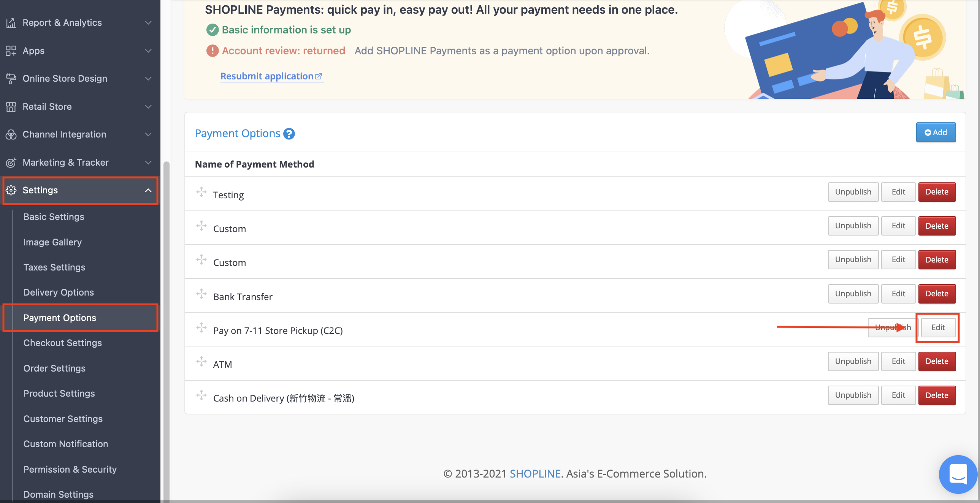Click the Payment Options section heading
This screenshot has height=503, width=980.
237,133
